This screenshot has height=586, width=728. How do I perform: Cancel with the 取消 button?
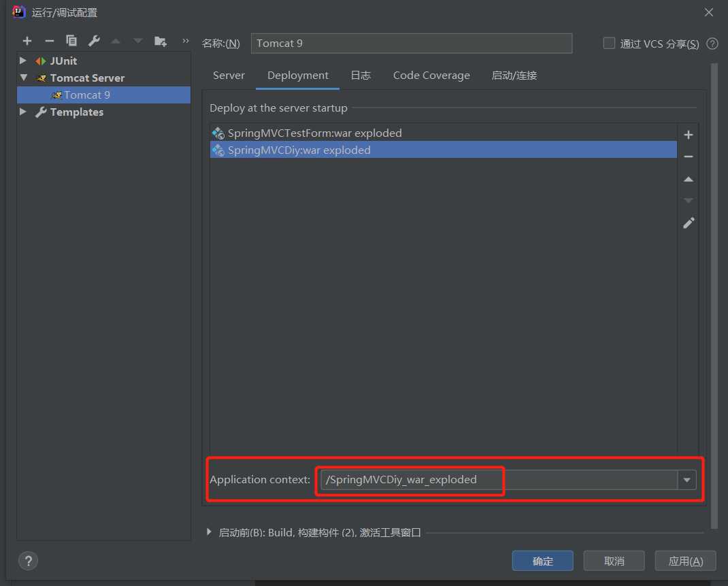click(x=614, y=561)
